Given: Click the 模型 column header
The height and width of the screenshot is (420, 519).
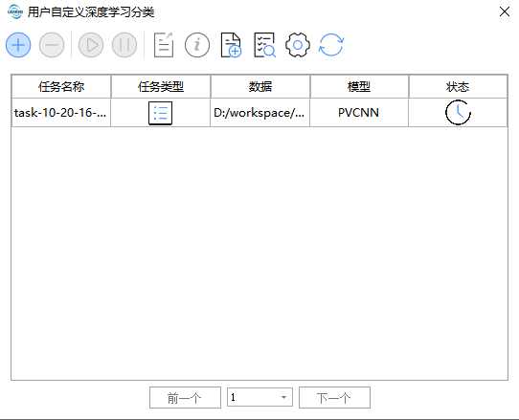Looking at the screenshot, I should [x=359, y=87].
